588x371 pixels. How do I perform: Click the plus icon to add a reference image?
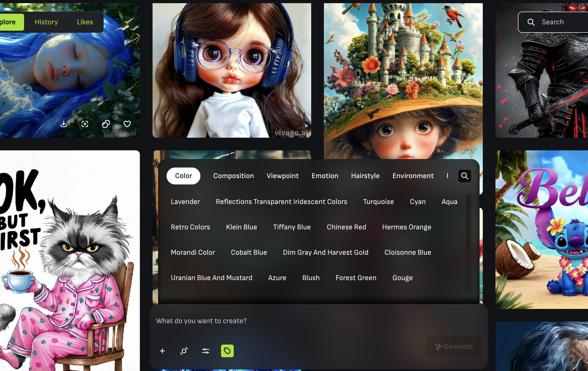coord(162,351)
